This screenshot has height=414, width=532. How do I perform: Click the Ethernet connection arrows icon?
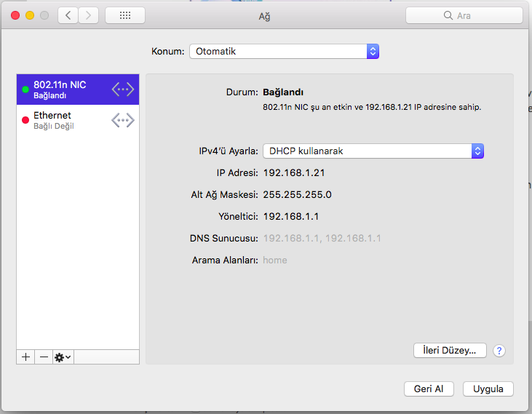tap(123, 120)
